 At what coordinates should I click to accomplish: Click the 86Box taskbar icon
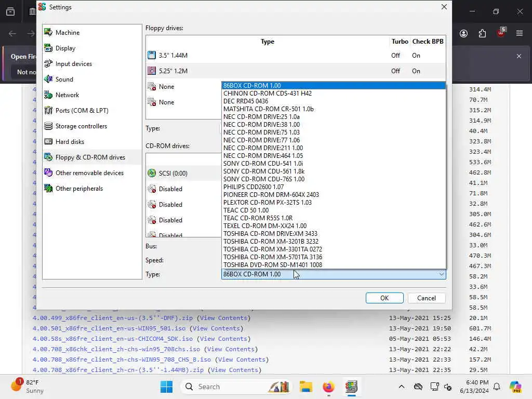[352, 387]
